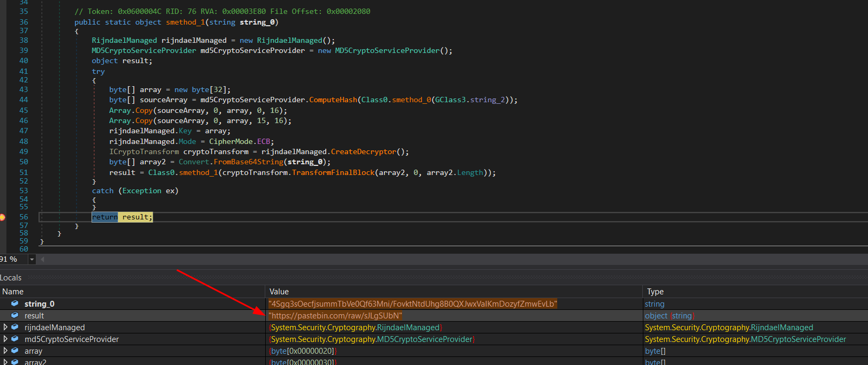Screen dimensions: 868x365
Task: Open the 91 % zoom dropdown
Action: (32, 260)
